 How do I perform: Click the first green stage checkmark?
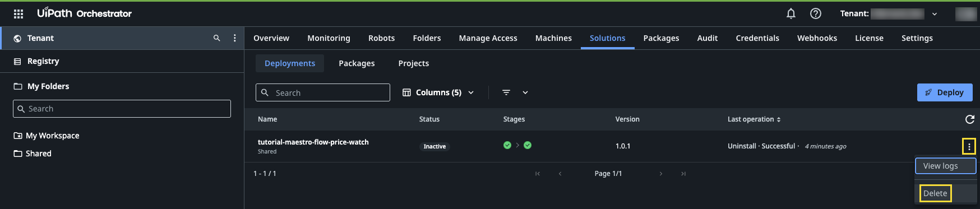click(x=507, y=145)
